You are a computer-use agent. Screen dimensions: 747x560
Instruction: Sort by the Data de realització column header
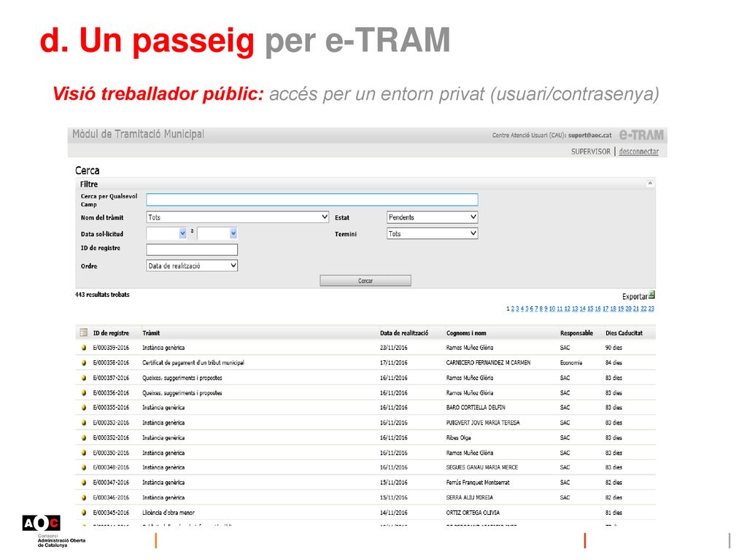coord(404,332)
